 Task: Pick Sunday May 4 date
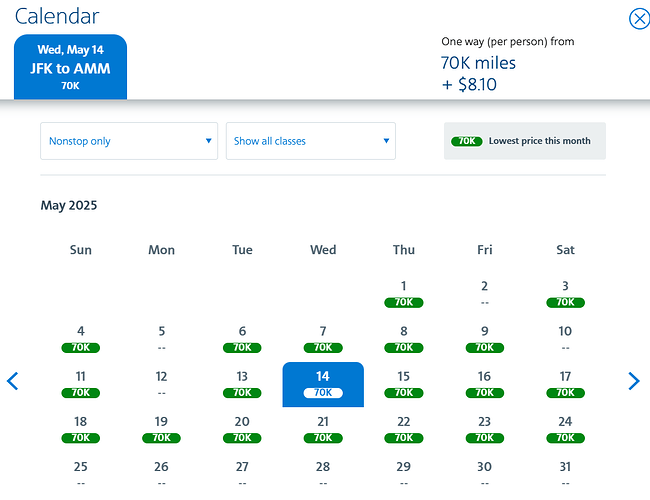click(81, 339)
